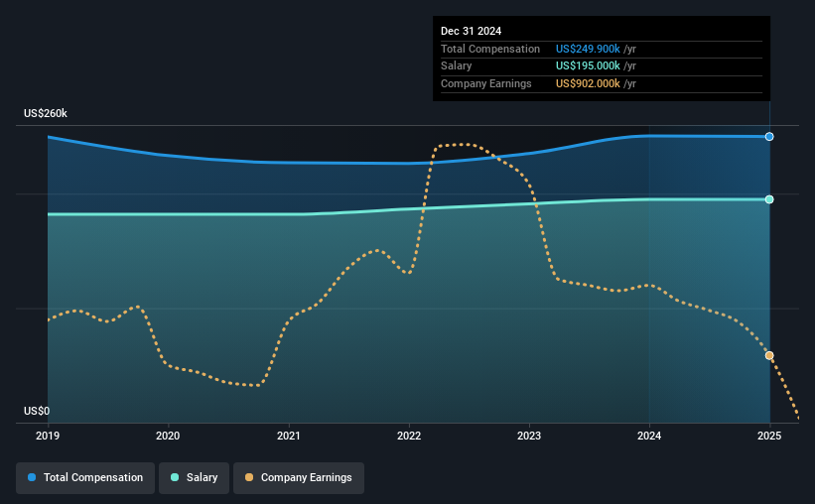Image resolution: width=815 pixels, height=504 pixels.
Task: Click the US$260k y-axis label
Action: click(46, 113)
